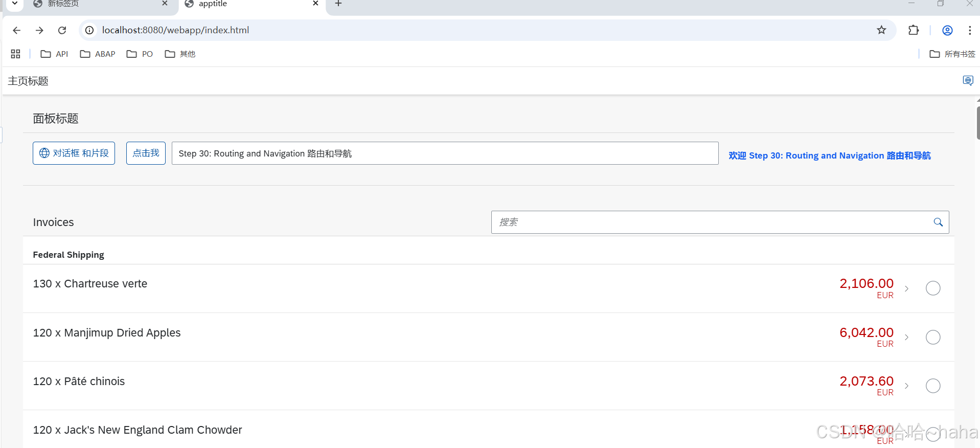Click 120 x Jack's New England Clam Chowder
Viewport: 980px width, 448px height.
point(138,430)
